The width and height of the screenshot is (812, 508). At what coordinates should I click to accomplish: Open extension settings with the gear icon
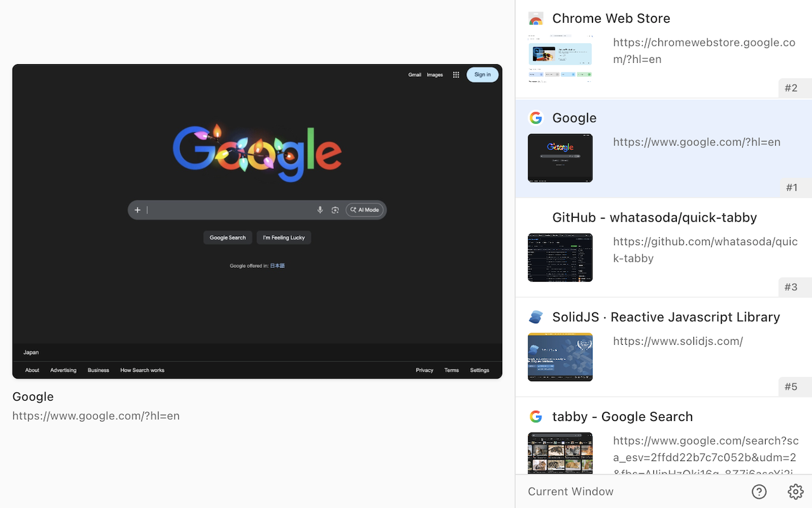795,491
